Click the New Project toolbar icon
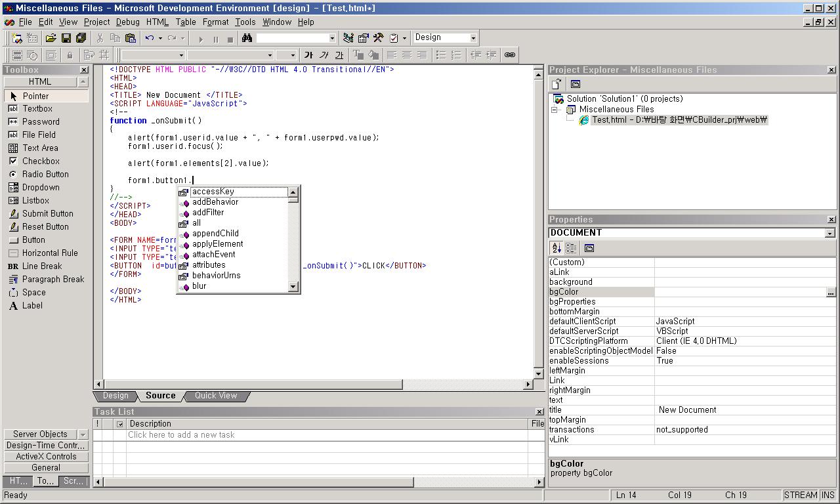This screenshot has height=504, width=840. click(x=17, y=38)
